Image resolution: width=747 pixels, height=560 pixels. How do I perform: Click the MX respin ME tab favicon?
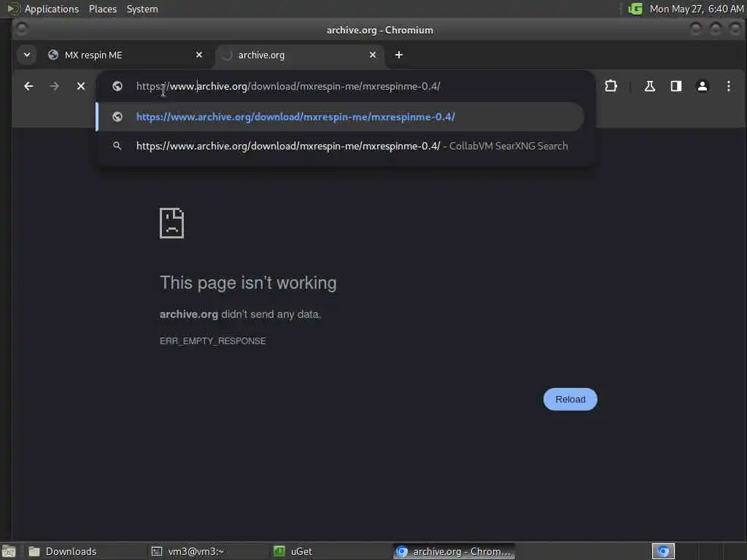click(x=53, y=55)
